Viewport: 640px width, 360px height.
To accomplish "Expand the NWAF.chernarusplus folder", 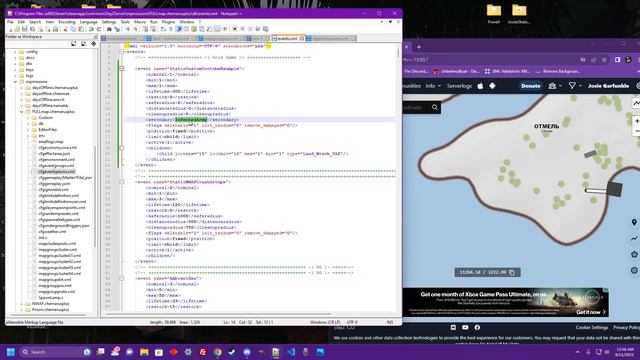I will coord(22,304).
